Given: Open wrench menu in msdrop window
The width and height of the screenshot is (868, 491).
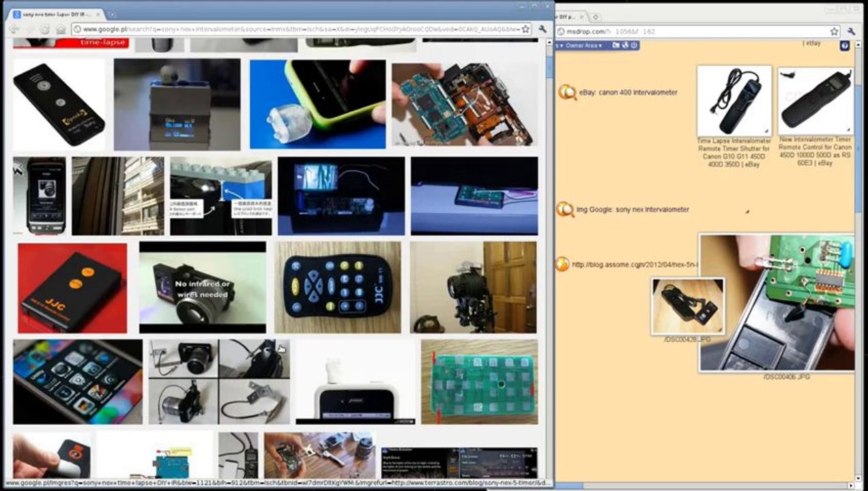Looking at the screenshot, I should 852,31.
